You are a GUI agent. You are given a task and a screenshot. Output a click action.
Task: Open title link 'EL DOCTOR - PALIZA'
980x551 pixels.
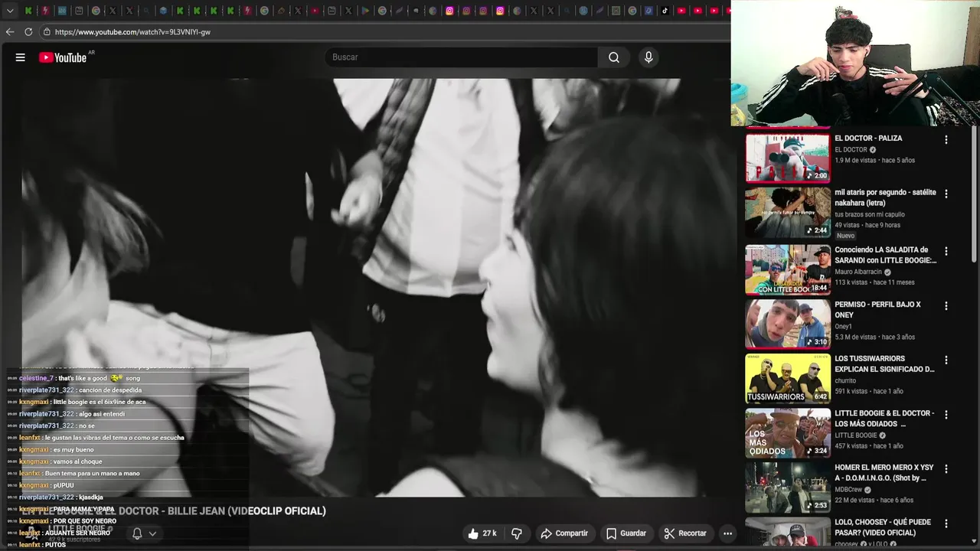tap(868, 139)
